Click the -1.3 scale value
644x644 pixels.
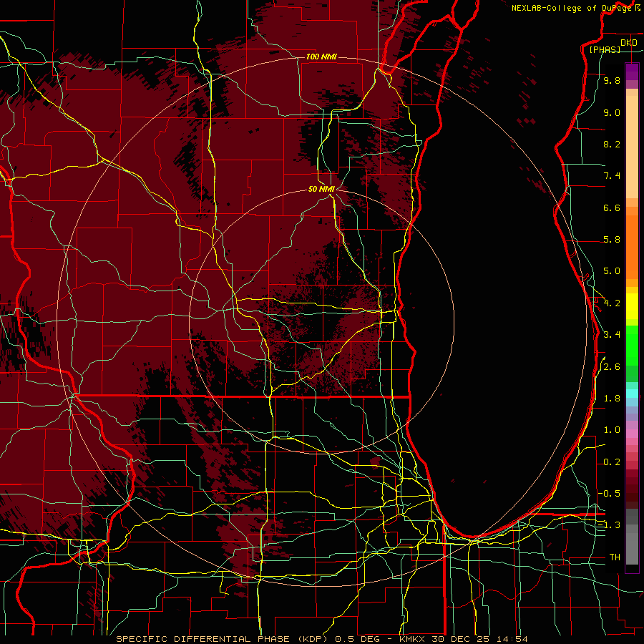pos(609,525)
